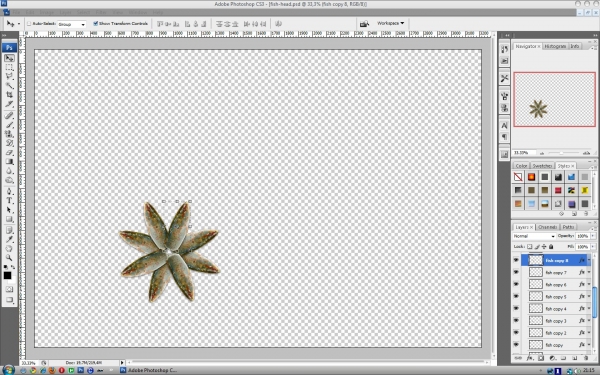Delete layer with the Layers panel trash icon
Screen dimensions: 600x375
586,358
